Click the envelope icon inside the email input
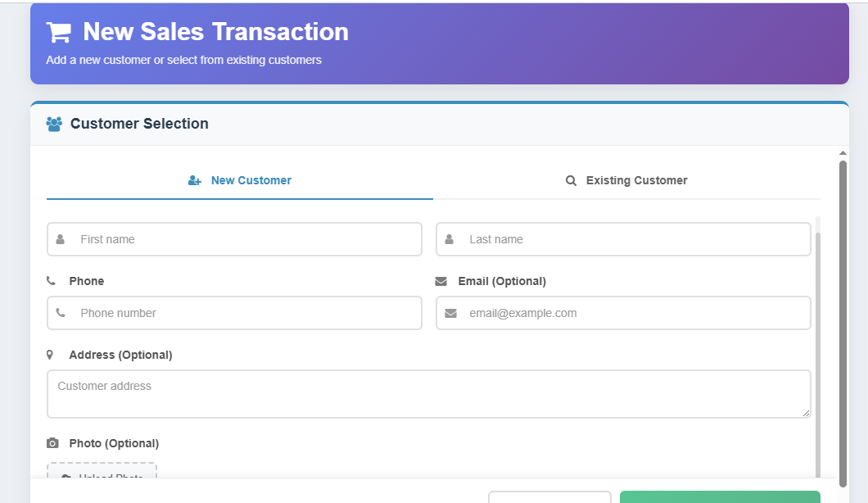Image resolution: width=868 pixels, height=503 pixels. pos(451,313)
